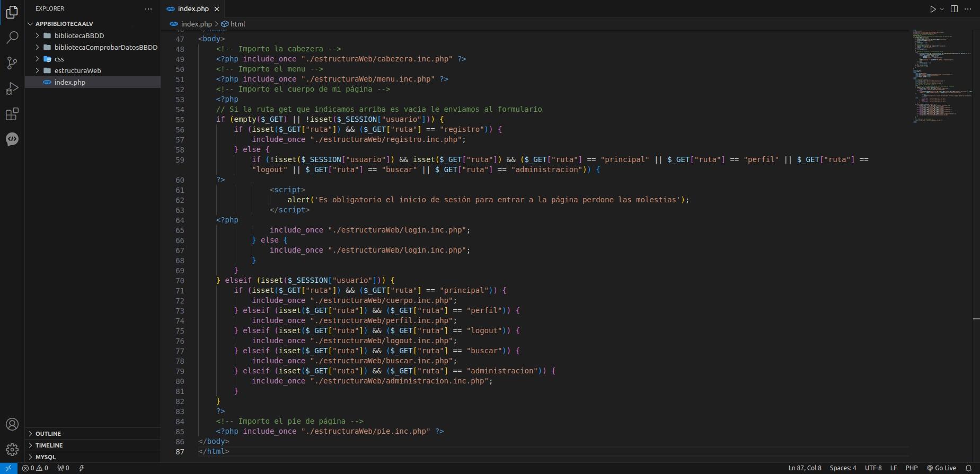The image size is (980, 474).
Task: Click the forwarded ports indicator in the status bar
Action: [63, 468]
